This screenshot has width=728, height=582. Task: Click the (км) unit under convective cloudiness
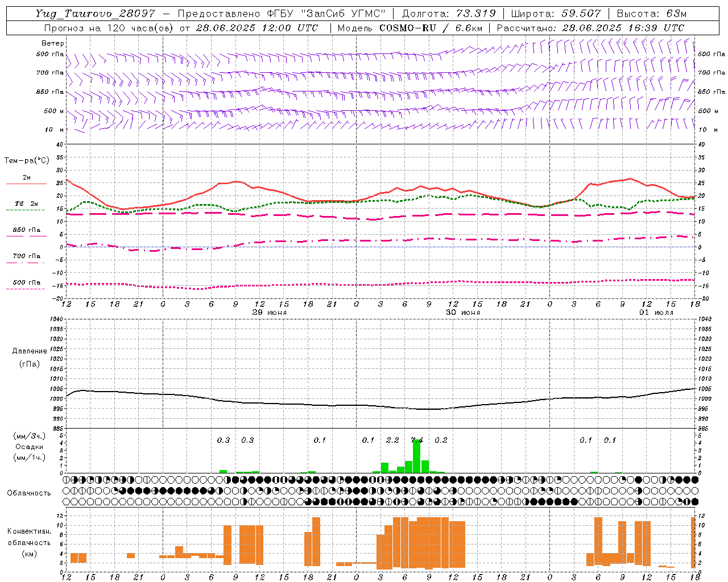29,554
